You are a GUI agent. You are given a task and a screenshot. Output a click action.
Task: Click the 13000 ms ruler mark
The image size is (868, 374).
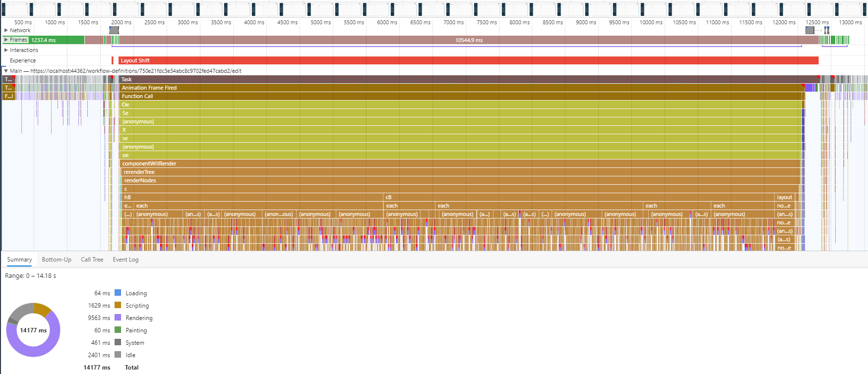click(850, 22)
